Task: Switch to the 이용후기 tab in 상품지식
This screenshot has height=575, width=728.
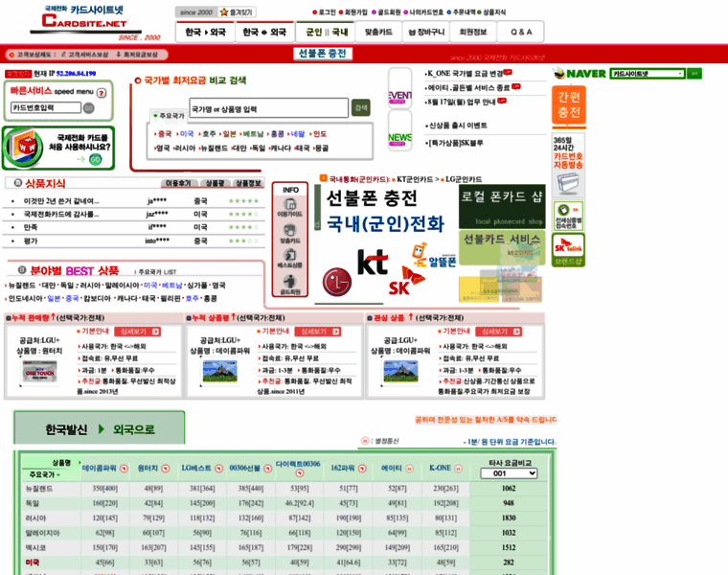Action: click(x=179, y=183)
